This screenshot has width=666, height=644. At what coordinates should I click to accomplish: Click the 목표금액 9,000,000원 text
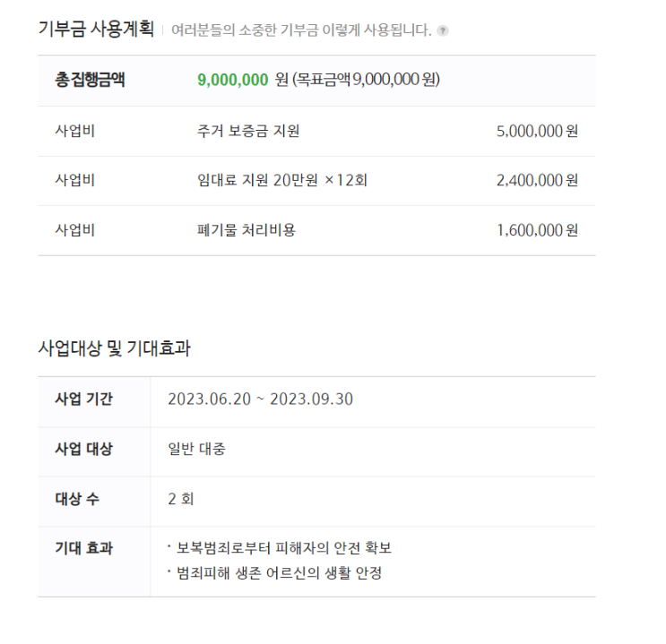(x=366, y=80)
